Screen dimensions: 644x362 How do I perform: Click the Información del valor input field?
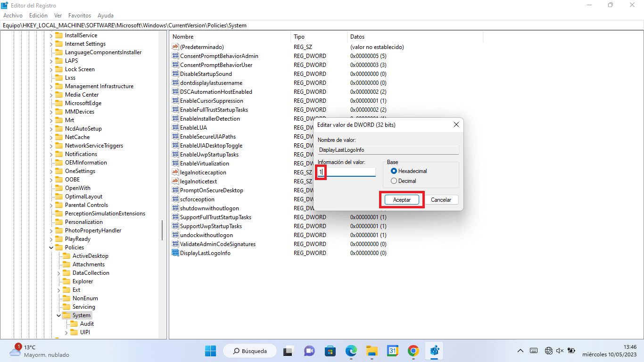[x=347, y=172]
